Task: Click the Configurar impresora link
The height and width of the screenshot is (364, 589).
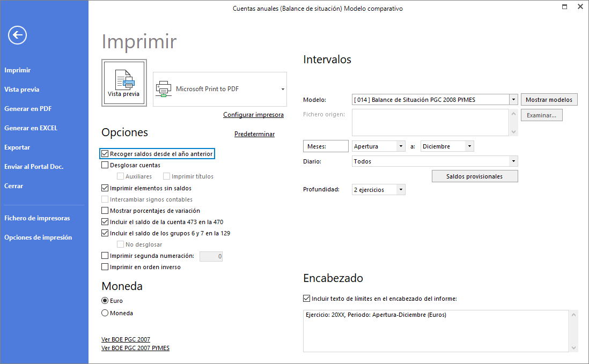Action: click(x=254, y=115)
